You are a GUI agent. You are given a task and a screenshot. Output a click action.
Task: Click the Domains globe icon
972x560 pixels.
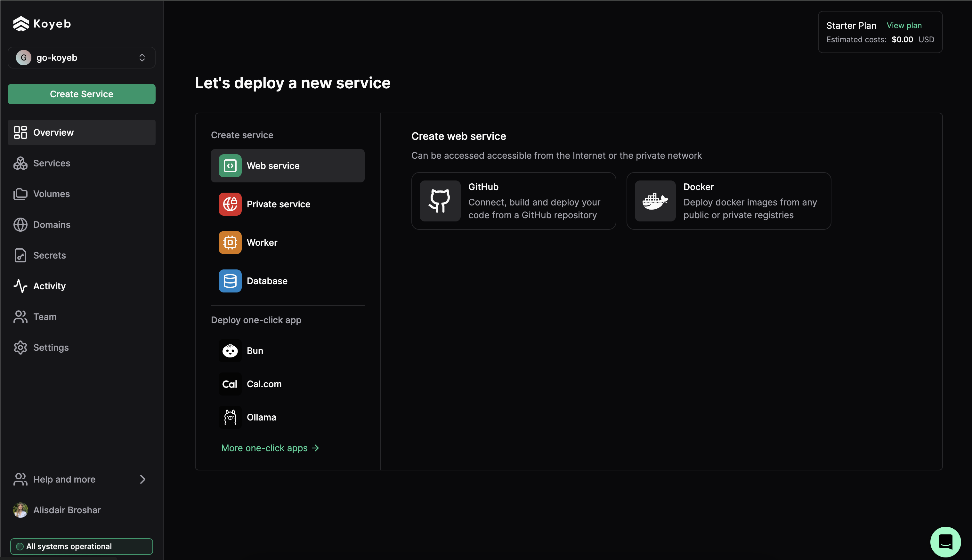(x=20, y=225)
